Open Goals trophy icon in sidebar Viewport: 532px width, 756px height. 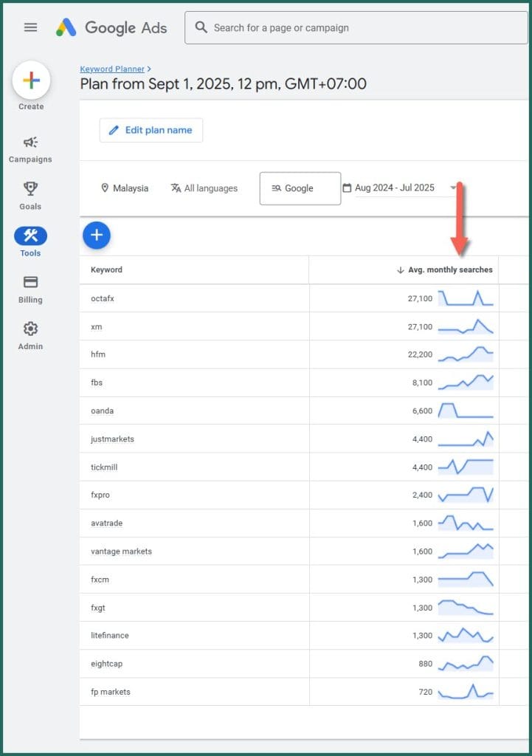pos(30,188)
